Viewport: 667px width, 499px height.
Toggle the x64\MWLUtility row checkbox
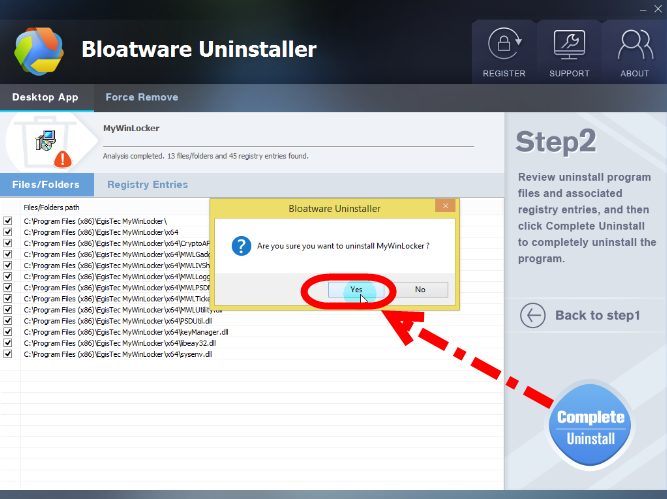click(8, 309)
